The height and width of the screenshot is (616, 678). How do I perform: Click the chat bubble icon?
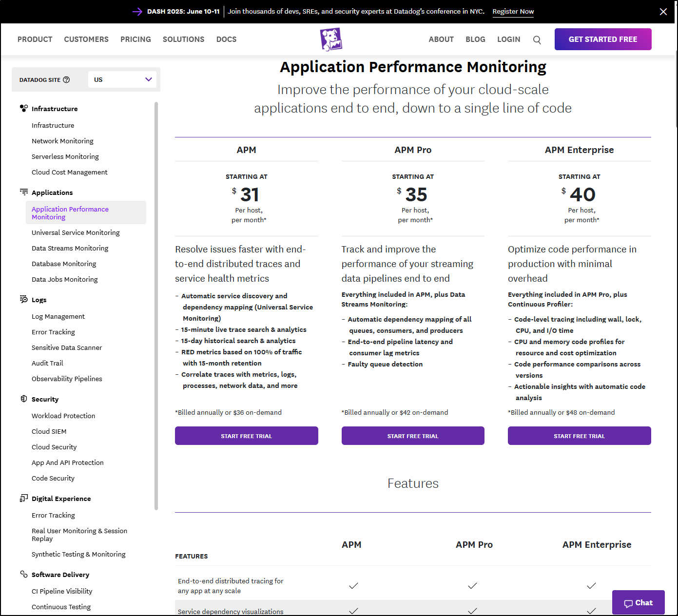628,603
